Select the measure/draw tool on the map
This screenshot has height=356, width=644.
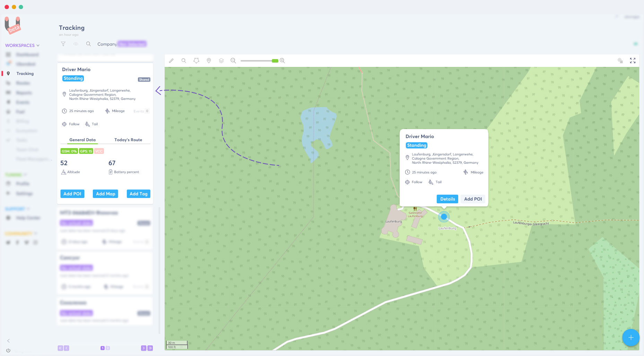pos(171,61)
